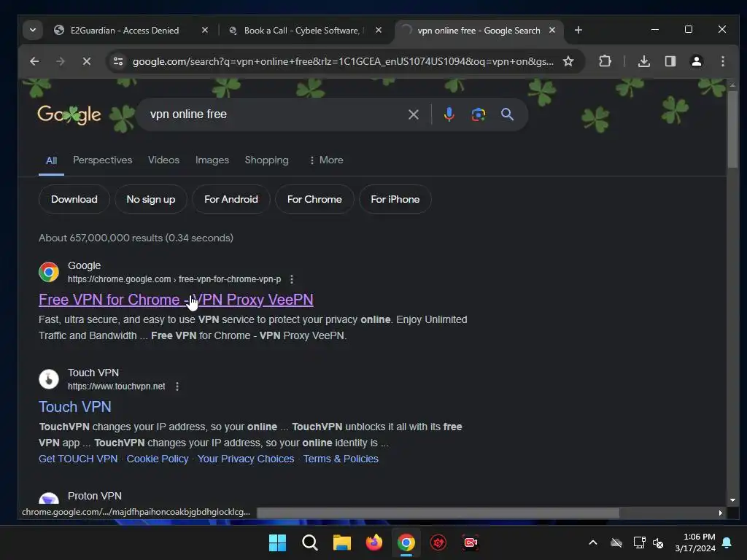The height and width of the screenshot is (560, 747).
Task: Click the scroll down arrow
Action: click(732, 500)
